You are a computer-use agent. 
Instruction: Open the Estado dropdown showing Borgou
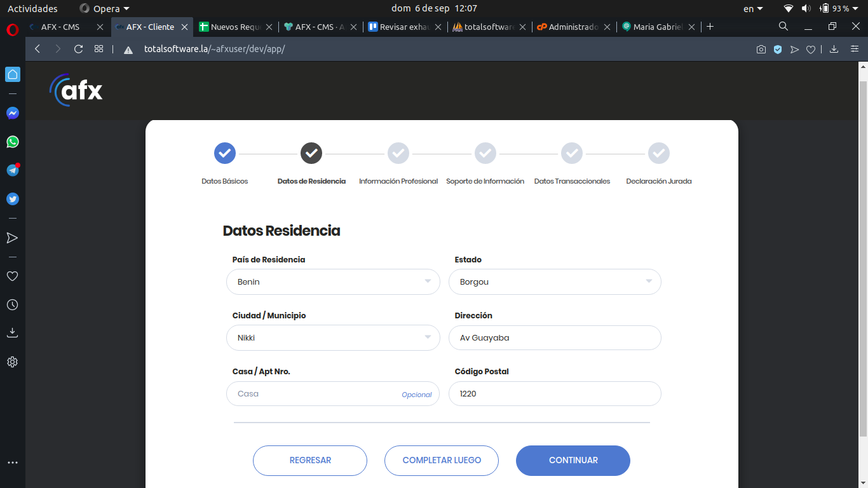[555, 281]
